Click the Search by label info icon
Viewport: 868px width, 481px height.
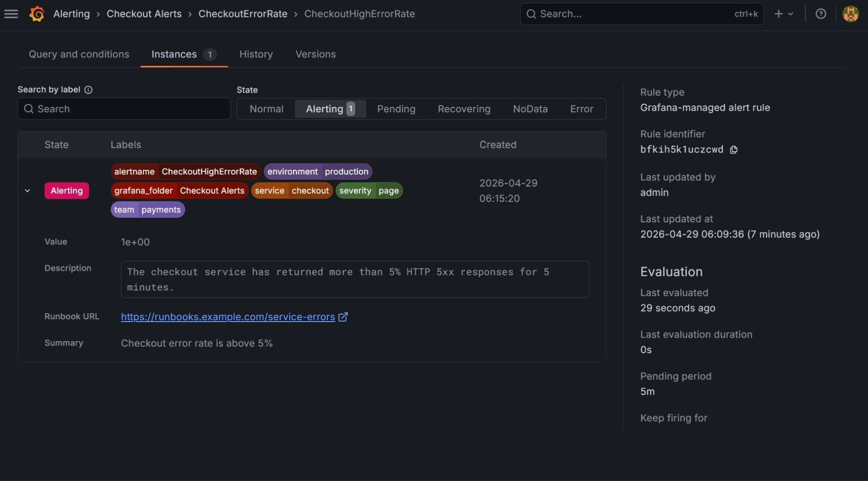pos(88,90)
